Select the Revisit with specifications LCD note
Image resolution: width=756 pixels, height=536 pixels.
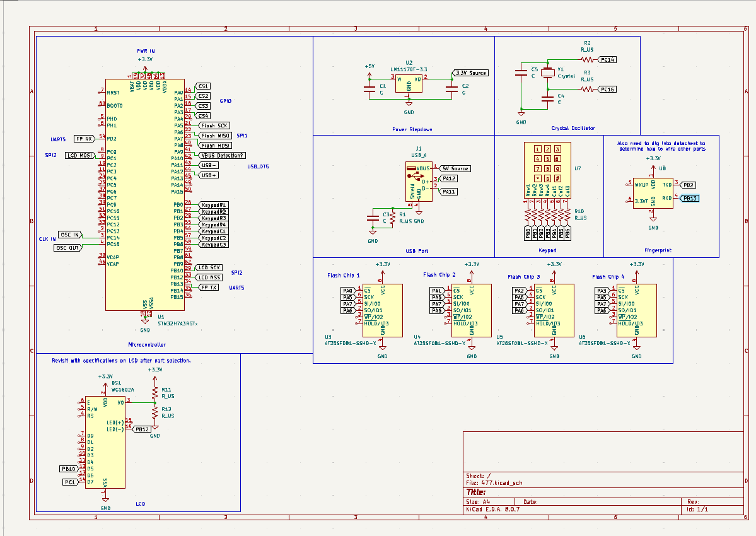pyautogui.click(x=120, y=361)
